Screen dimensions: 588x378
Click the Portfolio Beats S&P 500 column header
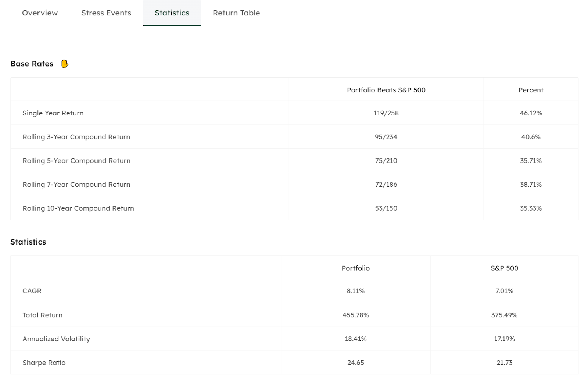[386, 90]
